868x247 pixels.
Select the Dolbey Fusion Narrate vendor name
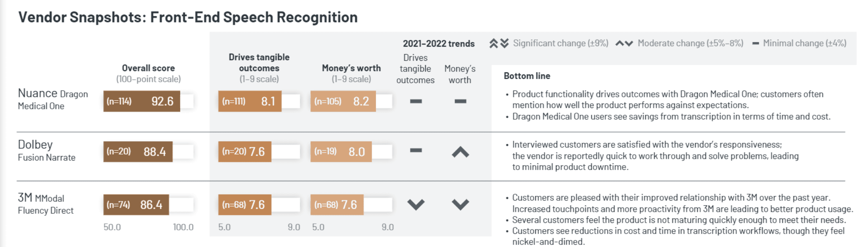click(47, 151)
